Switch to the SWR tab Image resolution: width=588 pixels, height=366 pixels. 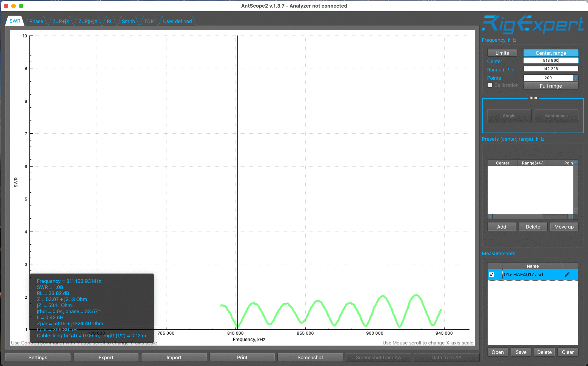[15, 21]
